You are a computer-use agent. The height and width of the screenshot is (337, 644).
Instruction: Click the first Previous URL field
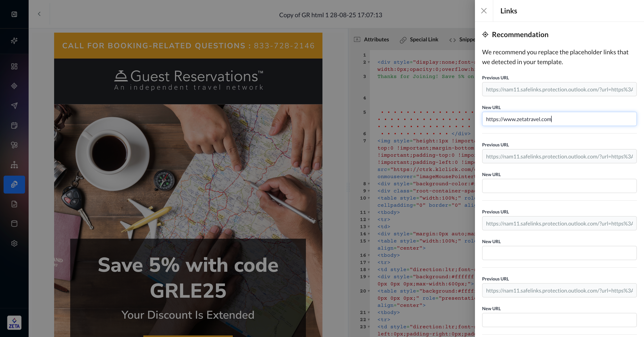click(559, 89)
